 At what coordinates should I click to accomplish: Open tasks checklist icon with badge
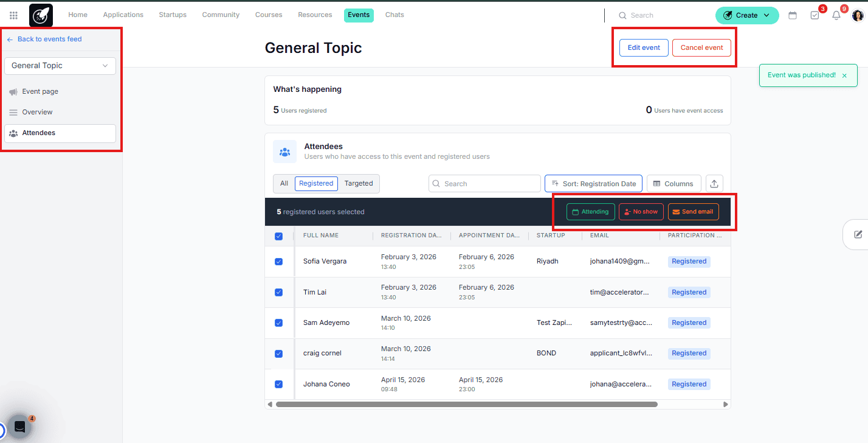point(815,15)
